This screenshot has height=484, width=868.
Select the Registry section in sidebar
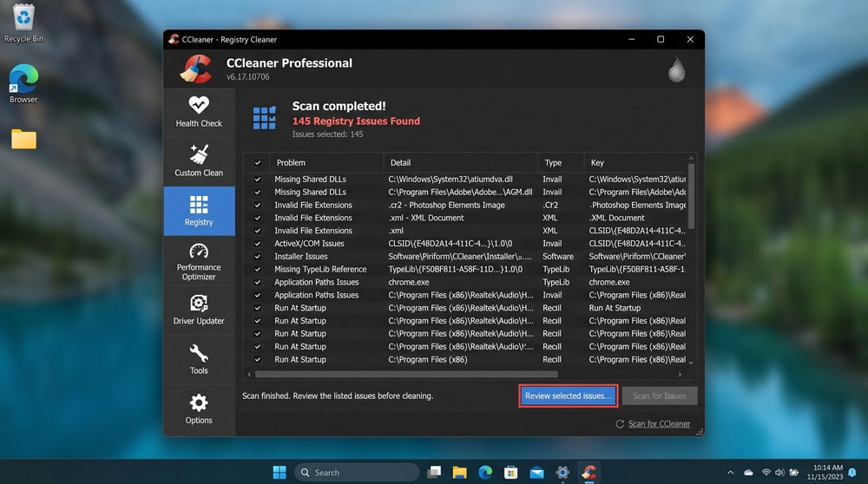coord(199,211)
